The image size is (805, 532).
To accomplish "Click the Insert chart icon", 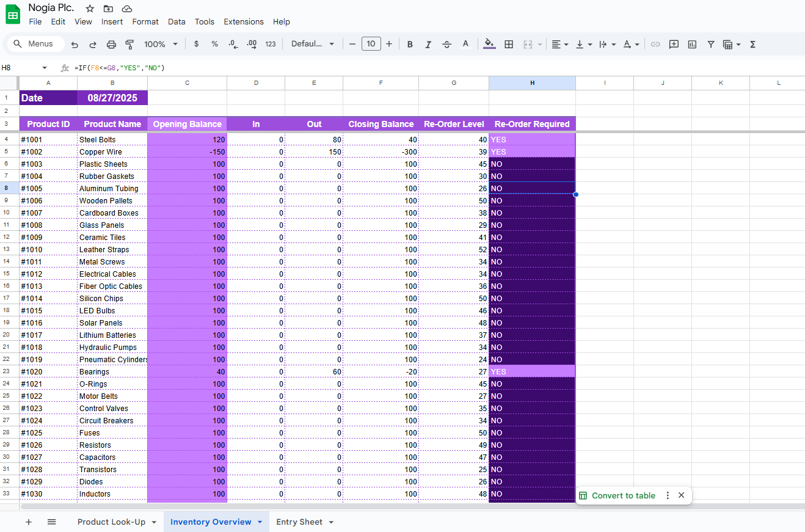I will pos(692,44).
